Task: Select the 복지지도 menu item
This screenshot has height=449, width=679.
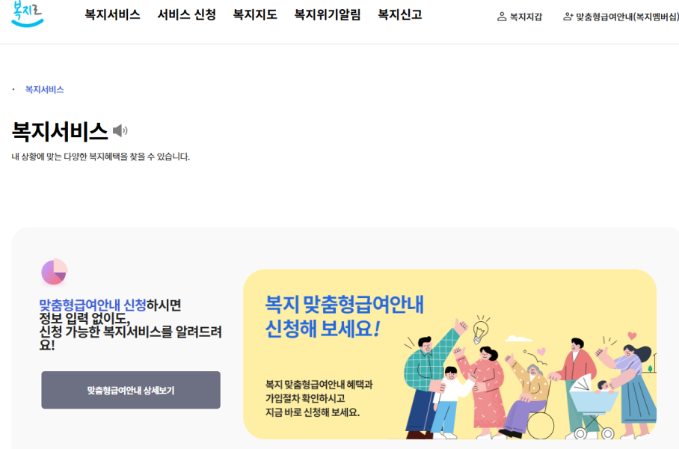Action: (x=255, y=15)
